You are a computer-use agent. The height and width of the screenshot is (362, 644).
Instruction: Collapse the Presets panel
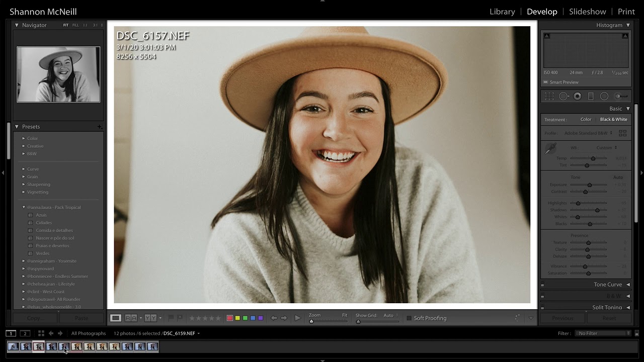coord(17,127)
